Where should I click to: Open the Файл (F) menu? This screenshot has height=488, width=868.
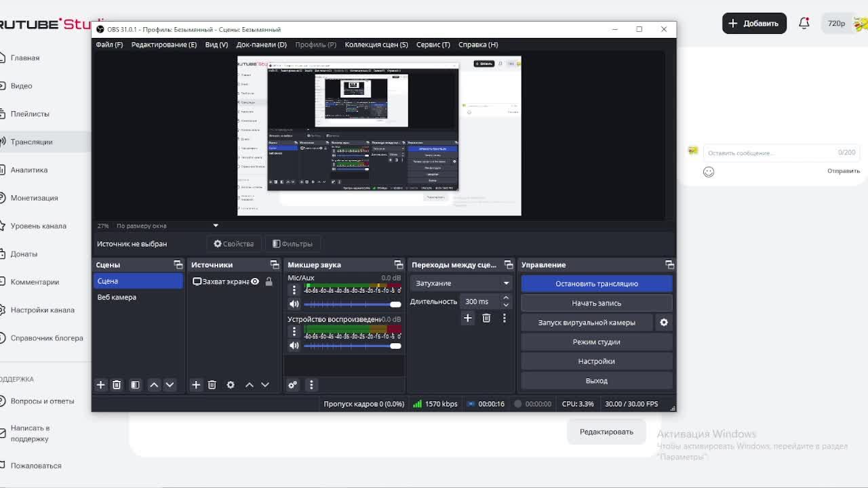[x=109, y=45]
